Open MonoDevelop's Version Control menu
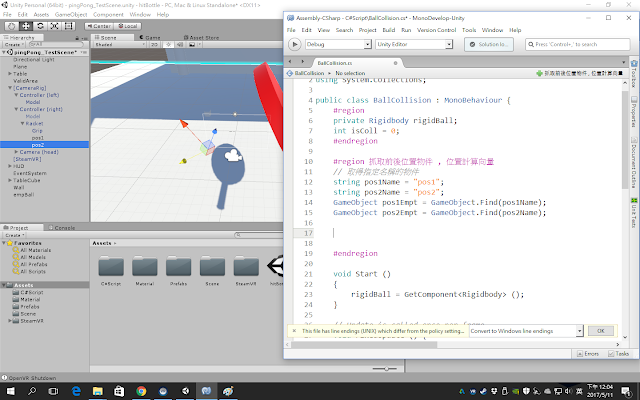Screen dimensions: 640x400 (436, 30)
